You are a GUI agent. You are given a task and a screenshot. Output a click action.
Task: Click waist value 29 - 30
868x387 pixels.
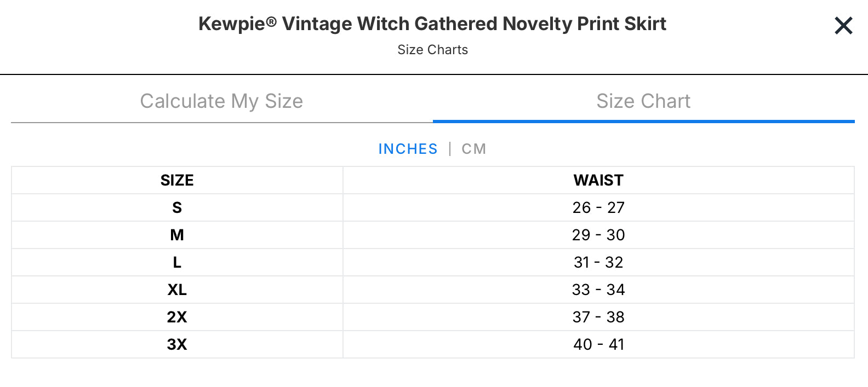(598, 235)
